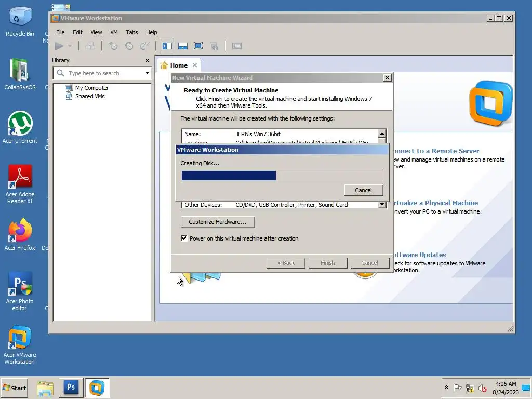Viewport: 532px width, 399px height.
Task: Toggle the show library sidebar icon
Action: coord(167,46)
